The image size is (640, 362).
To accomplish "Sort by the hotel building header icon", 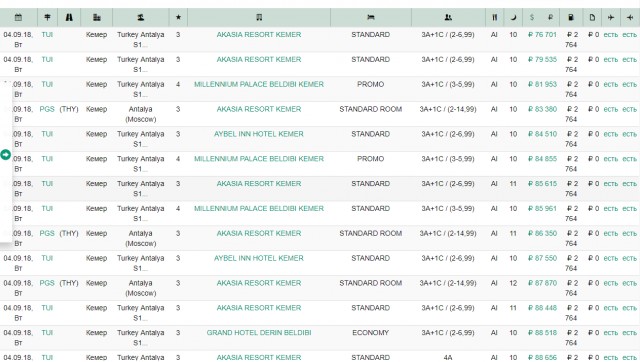I will point(259,17).
